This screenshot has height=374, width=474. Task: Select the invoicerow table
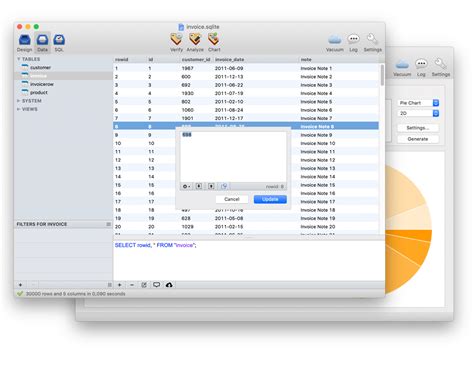click(x=42, y=84)
